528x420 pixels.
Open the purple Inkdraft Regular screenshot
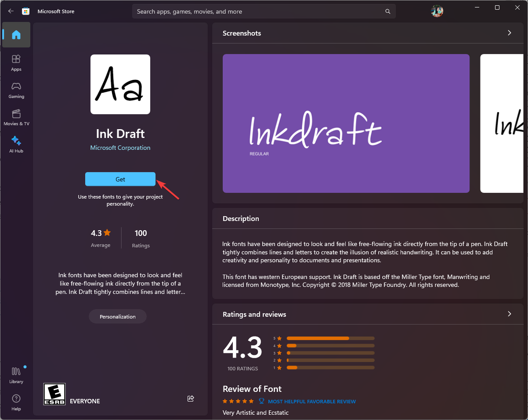point(346,123)
